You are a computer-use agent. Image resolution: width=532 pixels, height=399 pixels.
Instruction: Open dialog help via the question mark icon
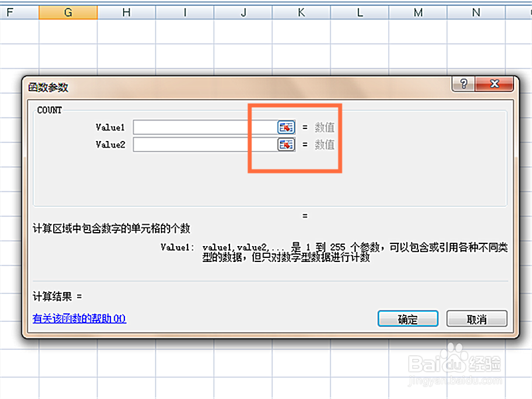click(464, 84)
